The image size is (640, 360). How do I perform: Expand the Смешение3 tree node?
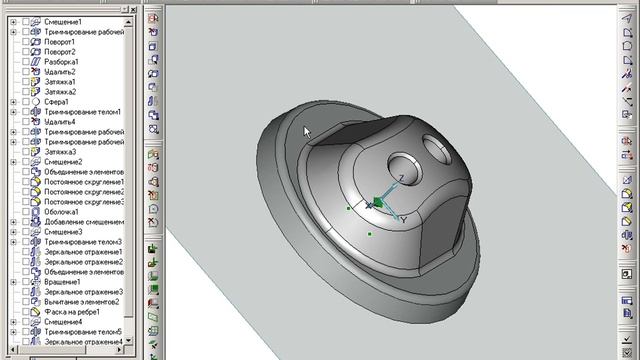pyautogui.click(x=13, y=232)
